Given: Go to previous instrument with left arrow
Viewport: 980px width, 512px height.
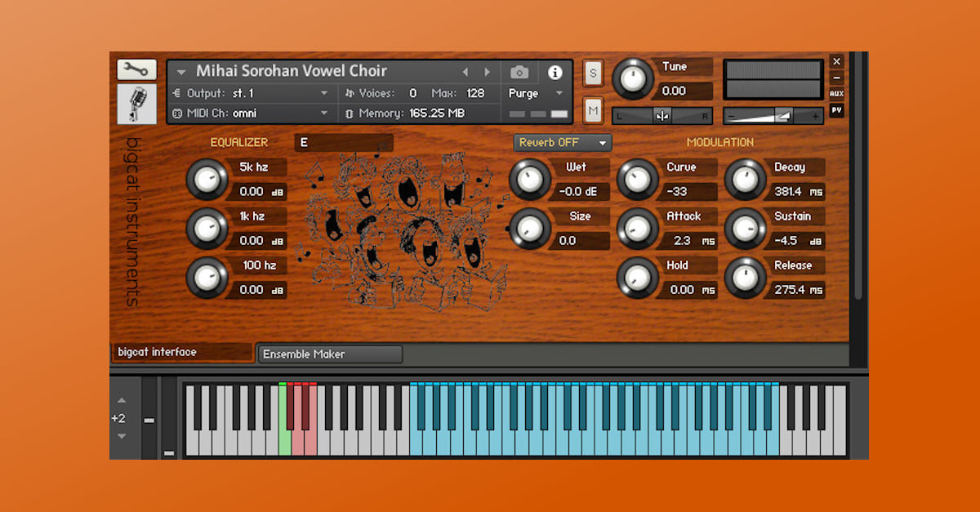Looking at the screenshot, I should point(465,72).
